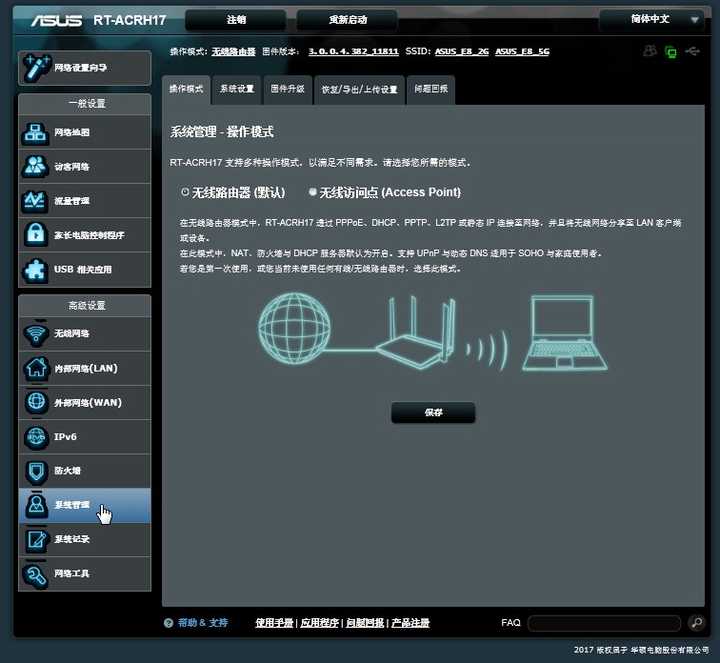Open the Network Tools wrench icon

tap(36, 574)
